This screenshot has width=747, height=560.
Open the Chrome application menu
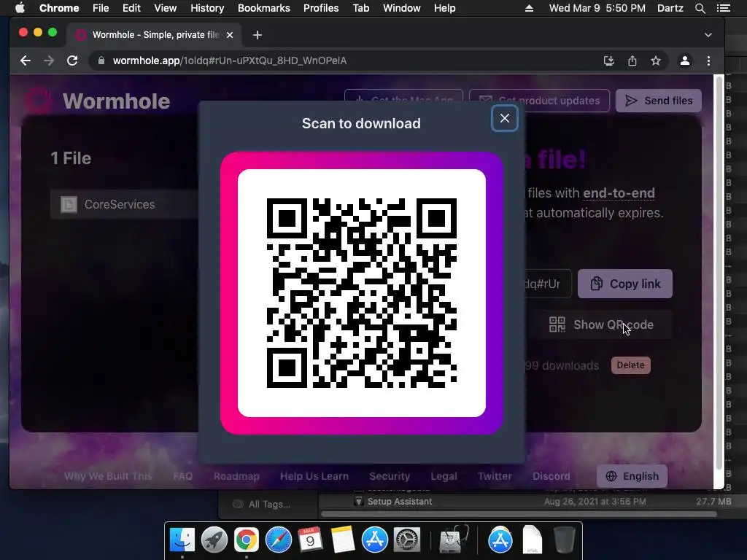point(59,8)
